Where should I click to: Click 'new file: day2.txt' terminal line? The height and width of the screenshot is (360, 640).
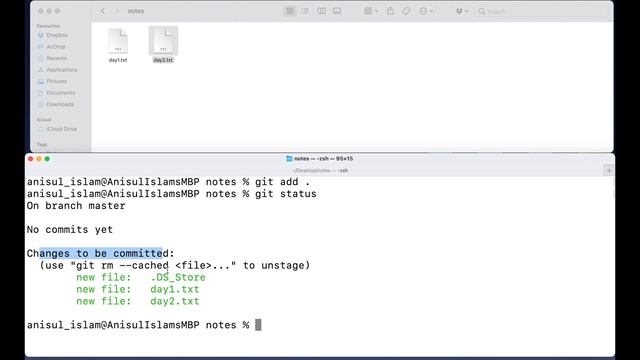tap(138, 301)
